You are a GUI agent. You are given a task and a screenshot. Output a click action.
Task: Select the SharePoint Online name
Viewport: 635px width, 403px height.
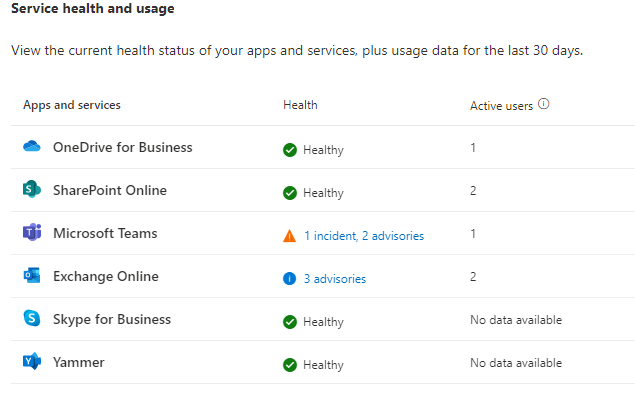pyautogui.click(x=110, y=190)
